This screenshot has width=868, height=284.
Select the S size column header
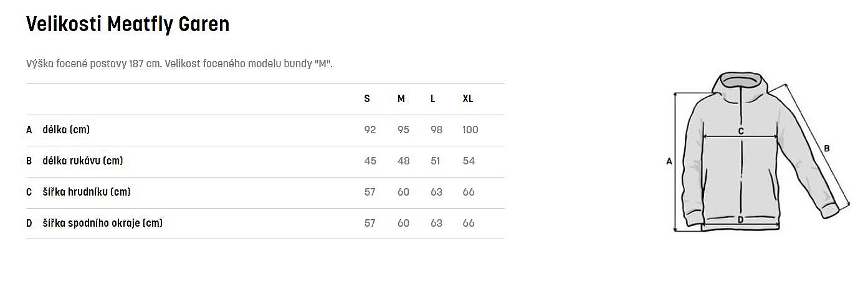(x=367, y=99)
